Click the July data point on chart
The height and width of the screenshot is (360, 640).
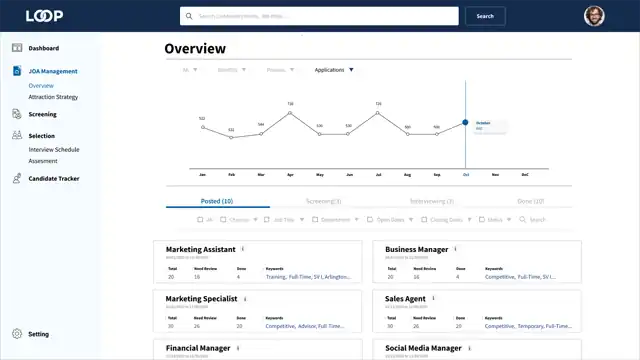point(378,113)
